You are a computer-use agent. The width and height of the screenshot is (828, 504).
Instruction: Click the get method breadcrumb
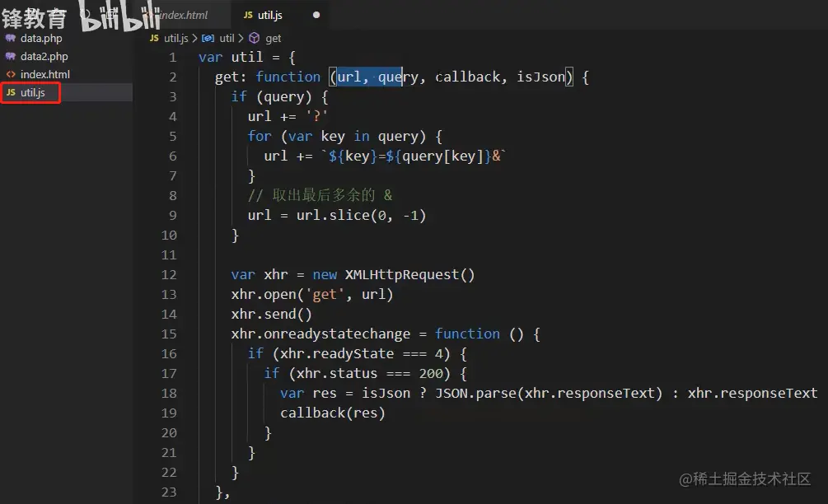pos(273,38)
